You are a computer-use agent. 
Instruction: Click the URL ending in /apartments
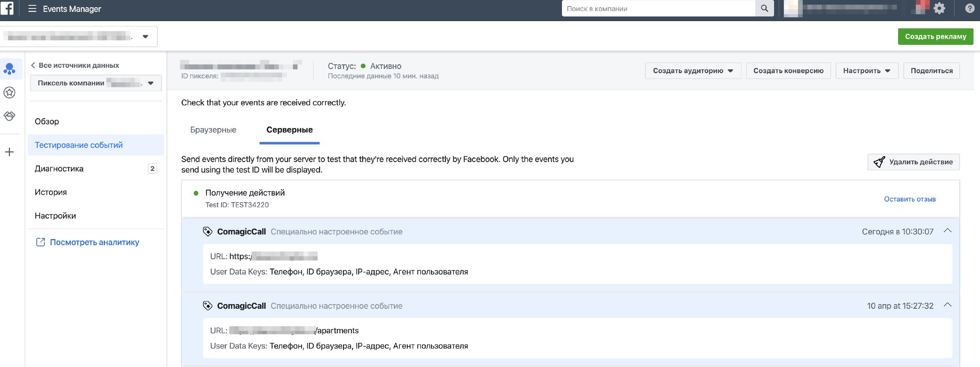tap(294, 330)
